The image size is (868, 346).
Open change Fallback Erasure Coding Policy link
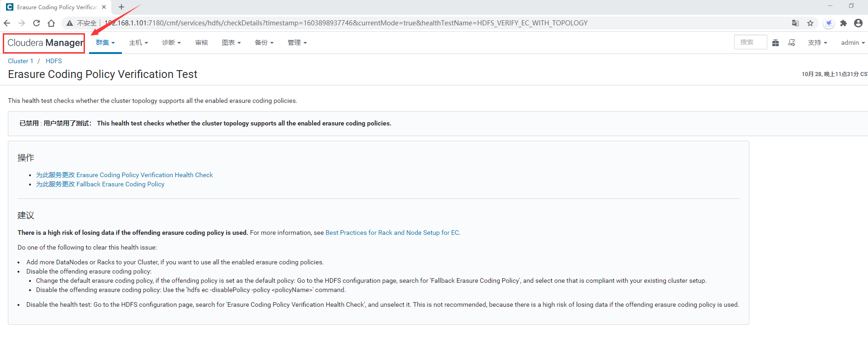click(100, 184)
